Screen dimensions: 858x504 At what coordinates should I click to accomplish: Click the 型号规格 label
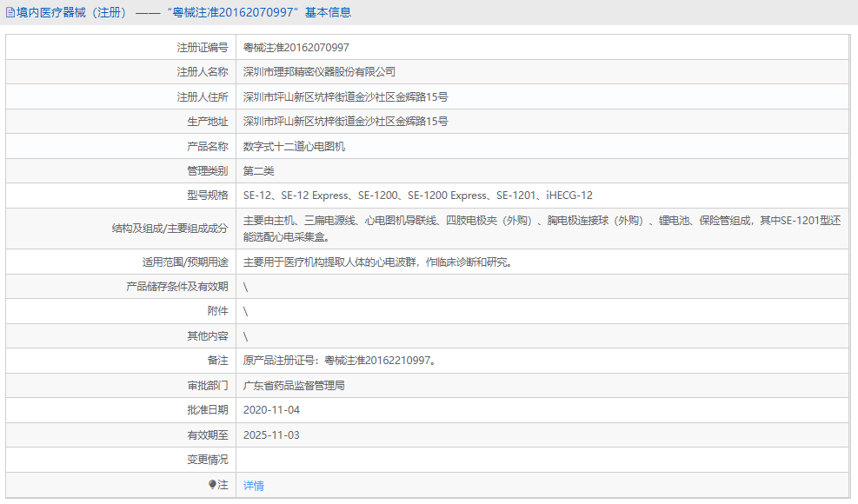[208, 196]
